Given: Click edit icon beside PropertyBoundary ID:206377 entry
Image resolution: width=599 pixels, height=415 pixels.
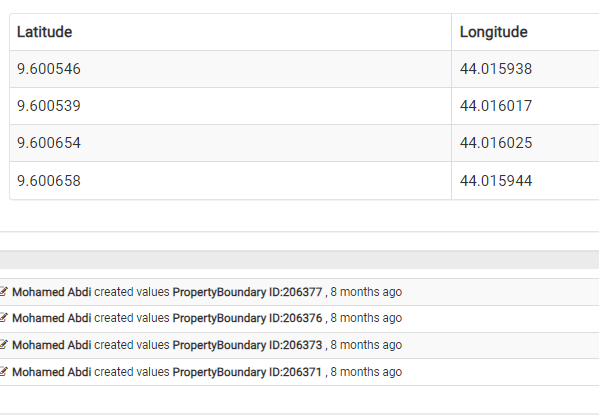Looking at the screenshot, I should click(3, 292).
